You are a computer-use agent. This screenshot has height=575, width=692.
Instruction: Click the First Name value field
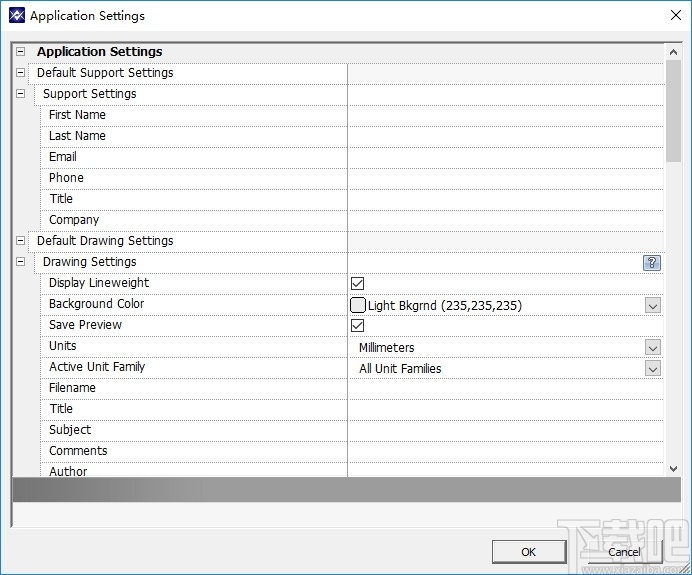506,116
